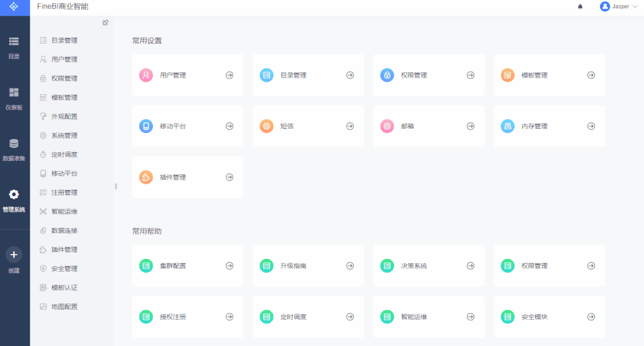Open the 插件管理 plugin card
644x346 pixels.
click(x=187, y=177)
